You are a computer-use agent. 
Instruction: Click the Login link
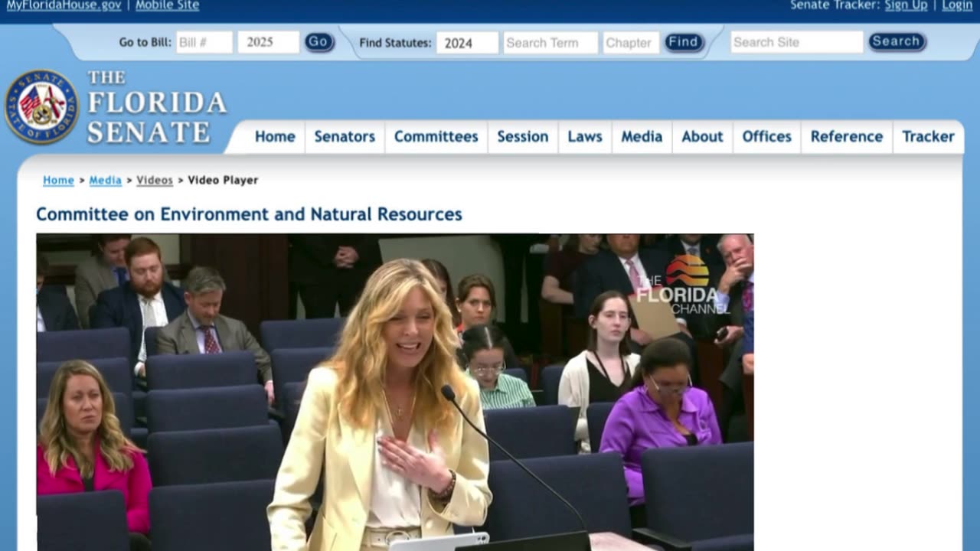coord(957,5)
